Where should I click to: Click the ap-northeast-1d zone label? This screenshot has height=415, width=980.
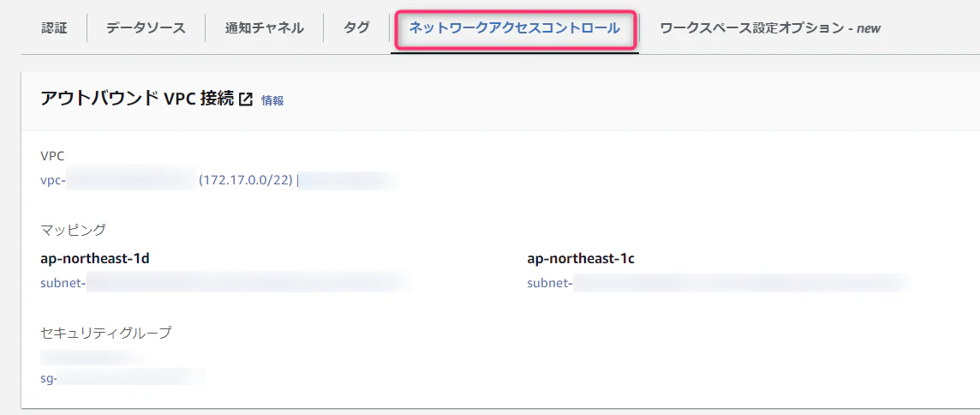(94, 258)
